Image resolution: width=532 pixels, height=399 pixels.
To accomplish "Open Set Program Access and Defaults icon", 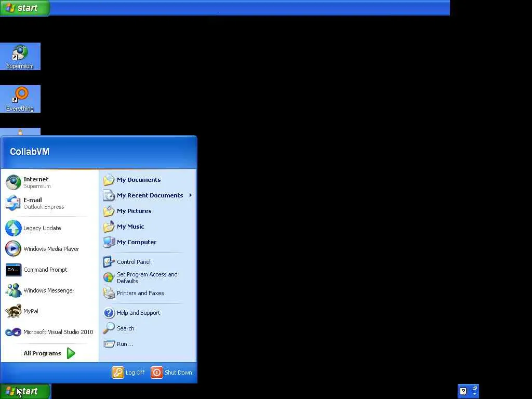I will point(109,277).
